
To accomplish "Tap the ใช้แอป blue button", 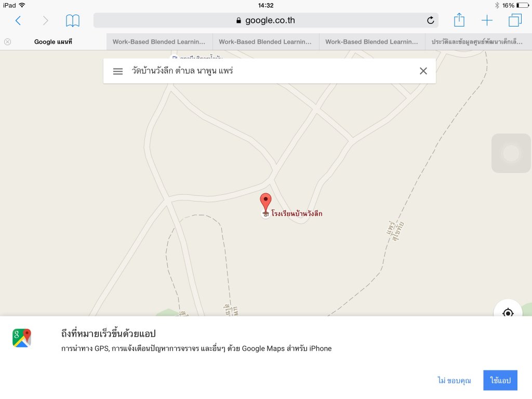I will (x=500, y=380).
